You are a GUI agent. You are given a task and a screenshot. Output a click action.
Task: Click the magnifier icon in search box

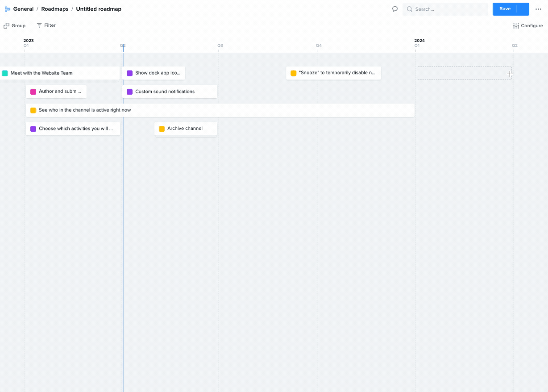(409, 9)
